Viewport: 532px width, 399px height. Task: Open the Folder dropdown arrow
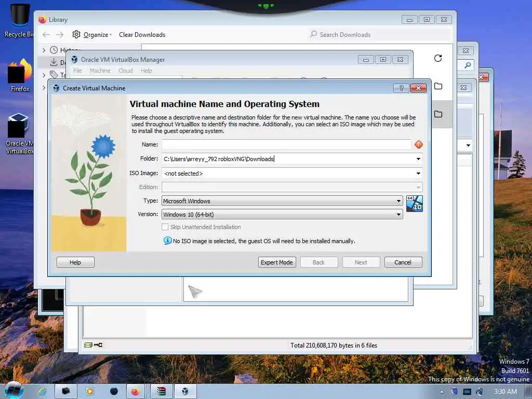point(418,159)
